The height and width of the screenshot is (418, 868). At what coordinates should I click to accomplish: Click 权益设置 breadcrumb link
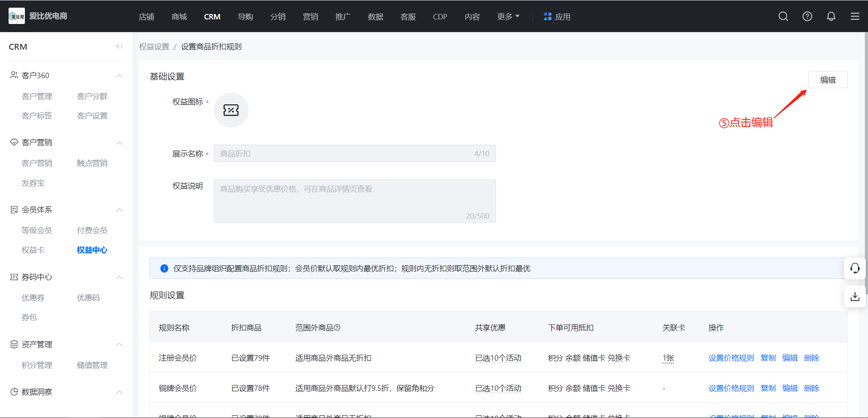click(154, 47)
